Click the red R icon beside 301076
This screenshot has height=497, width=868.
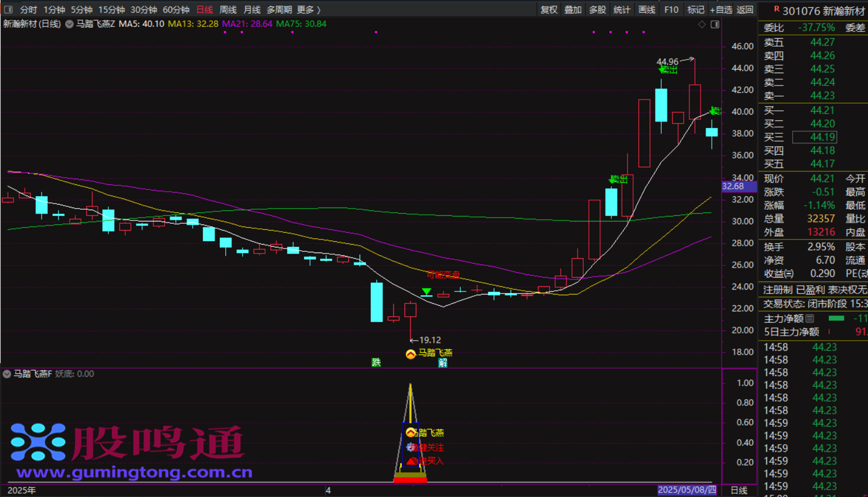coord(776,9)
